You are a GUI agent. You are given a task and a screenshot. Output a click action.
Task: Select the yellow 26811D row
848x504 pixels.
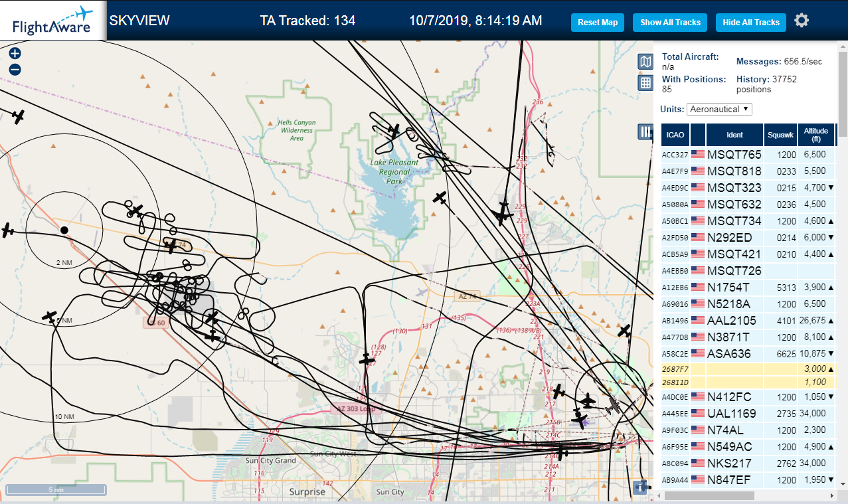pos(748,382)
